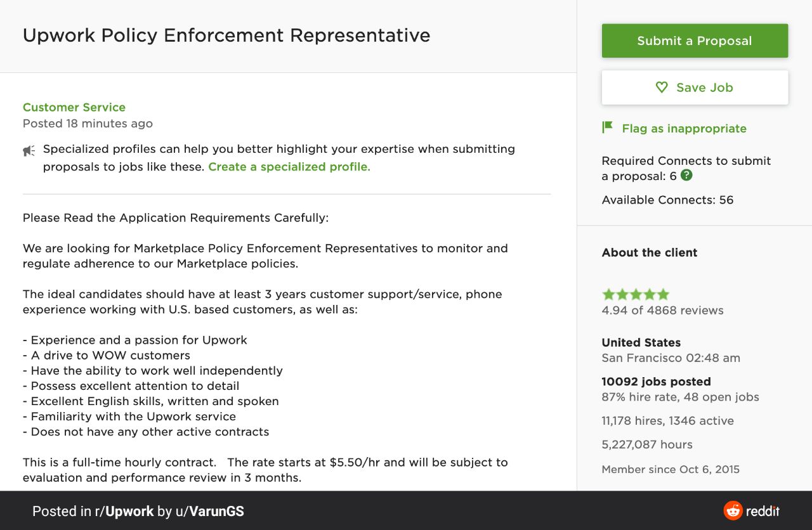
Task: Open the Flag as inappropriate link
Action: click(684, 128)
